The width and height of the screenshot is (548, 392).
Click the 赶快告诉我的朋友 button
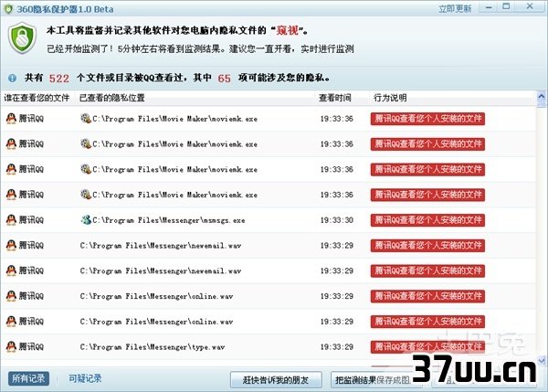[x=276, y=380]
